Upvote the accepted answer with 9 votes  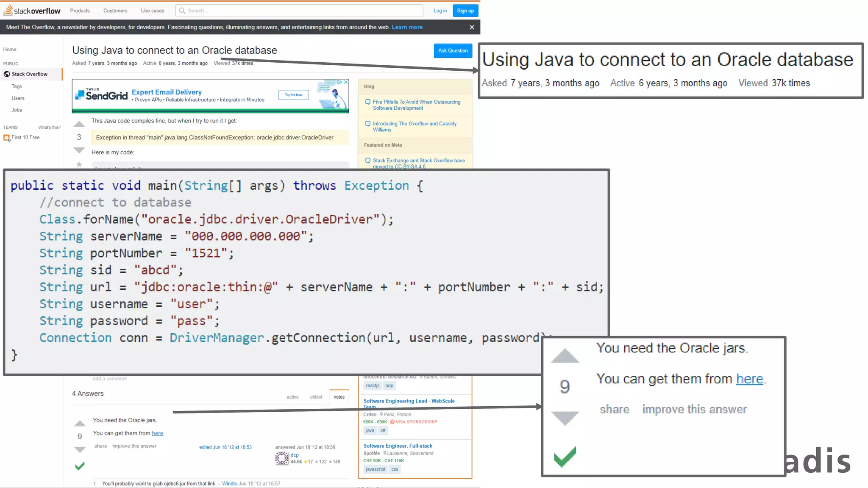pos(80,423)
